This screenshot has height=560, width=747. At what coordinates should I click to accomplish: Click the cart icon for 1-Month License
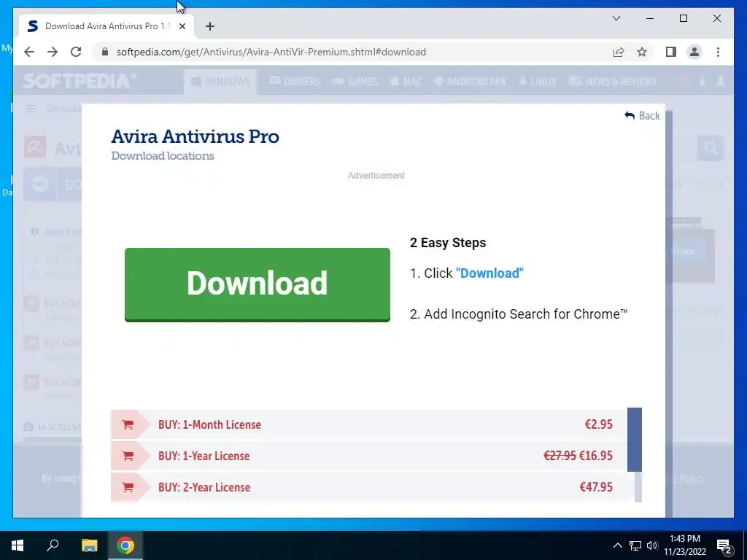(x=127, y=424)
